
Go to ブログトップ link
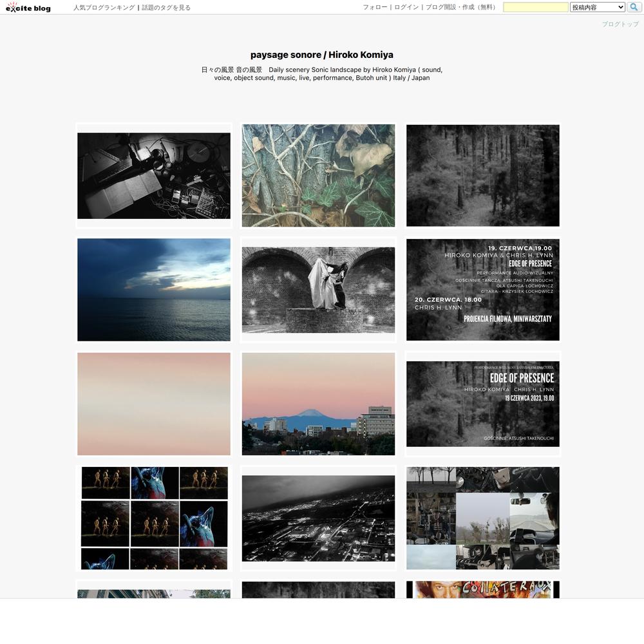[620, 24]
